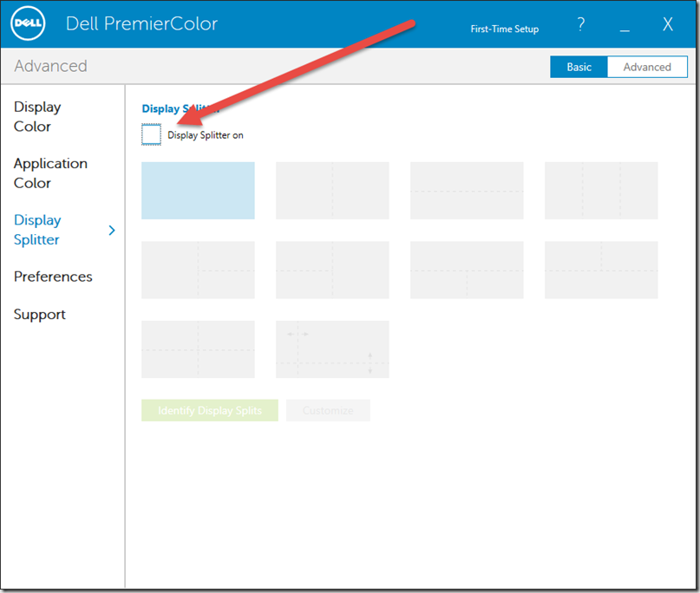This screenshot has width=700, height=593.
Task: Click the chevron beside Display Splitter
Action: click(x=112, y=231)
